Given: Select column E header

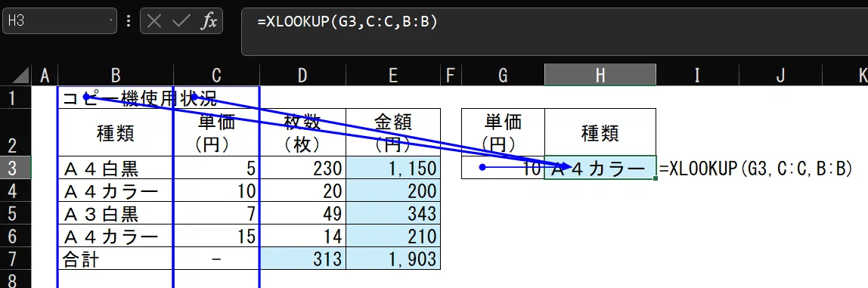Looking at the screenshot, I should (393, 76).
